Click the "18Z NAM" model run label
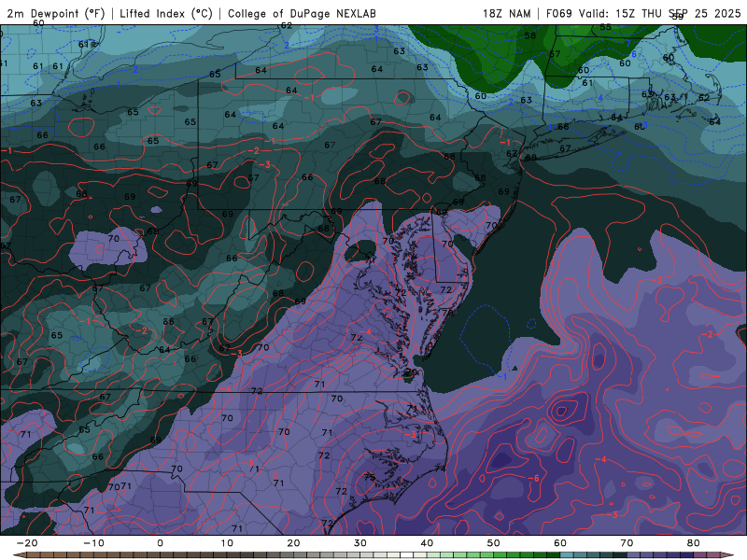The height and width of the screenshot is (560, 747). click(507, 13)
